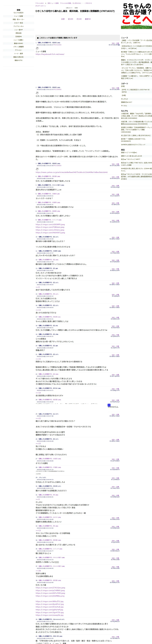
Task: Open imgur link u3S3j1e.jpeg in post 9
Action: point(50,230)
